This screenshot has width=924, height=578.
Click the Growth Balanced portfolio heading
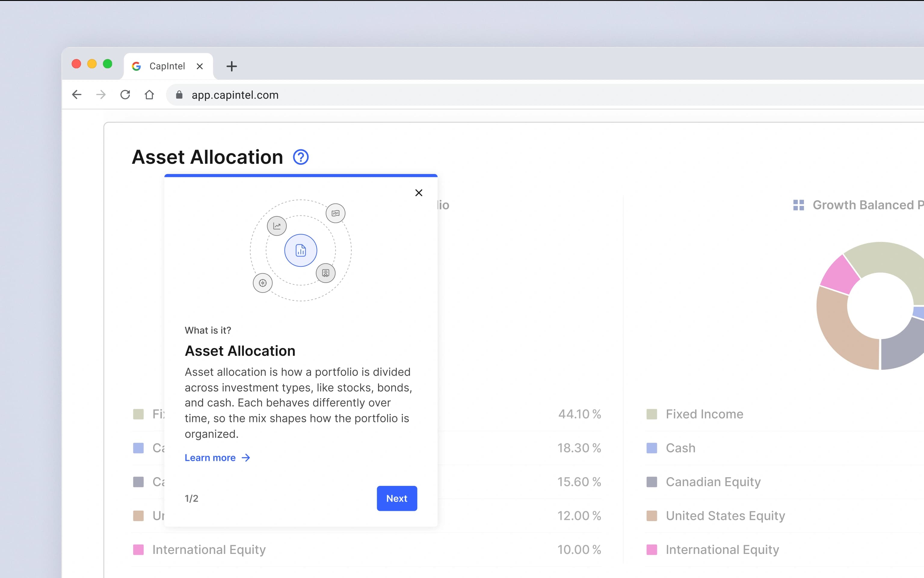pos(868,205)
